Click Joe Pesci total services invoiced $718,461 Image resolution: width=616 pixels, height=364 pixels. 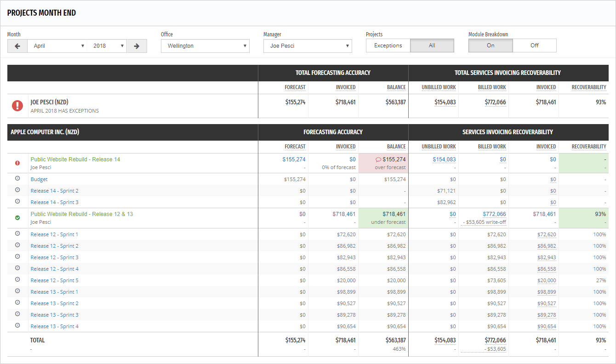546,102
